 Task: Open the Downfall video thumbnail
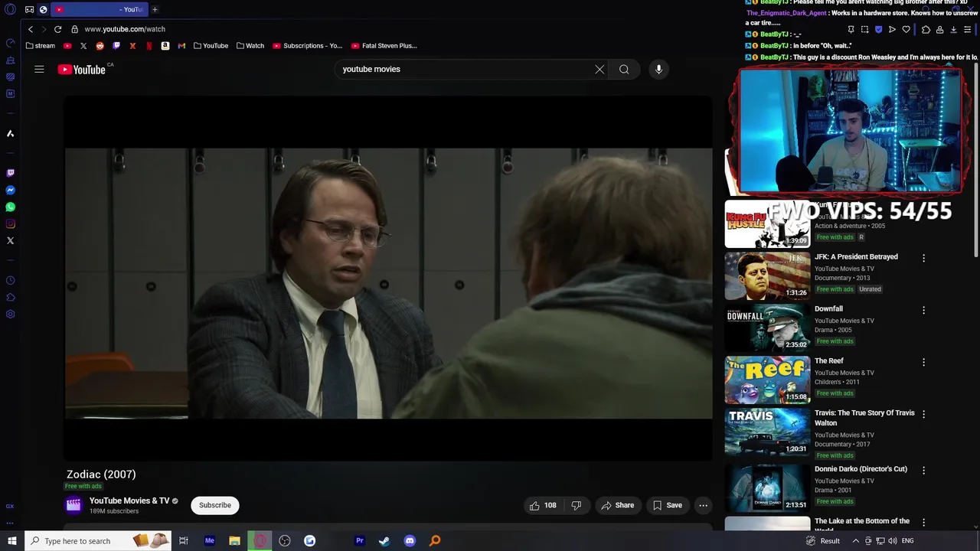pyautogui.click(x=767, y=328)
